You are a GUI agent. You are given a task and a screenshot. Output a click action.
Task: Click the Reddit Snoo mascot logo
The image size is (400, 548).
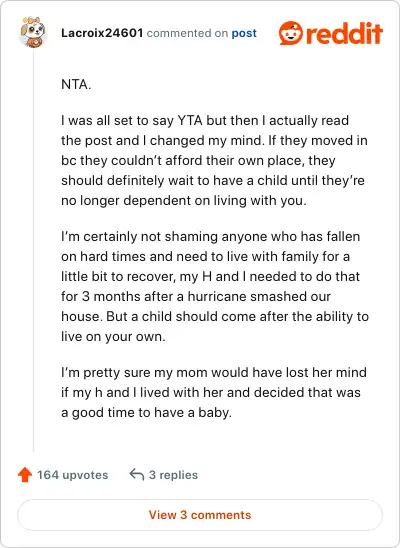[x=291, y=33]
